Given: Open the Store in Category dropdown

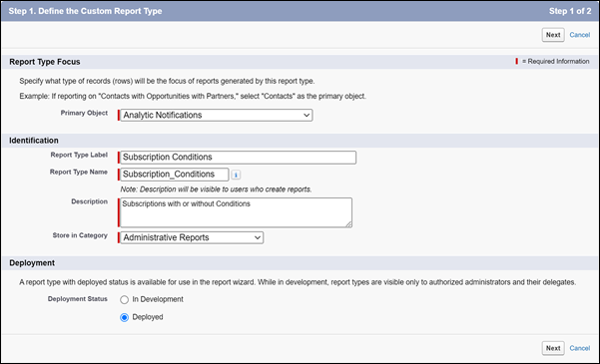Looking at the screenshot, I should click(x=192, y=237).
